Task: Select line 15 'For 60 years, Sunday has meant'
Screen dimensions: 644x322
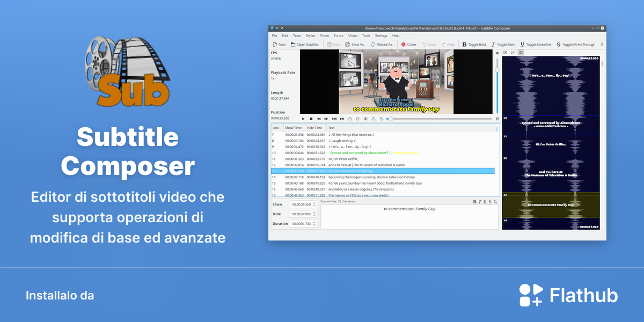Action: [383, 183]
